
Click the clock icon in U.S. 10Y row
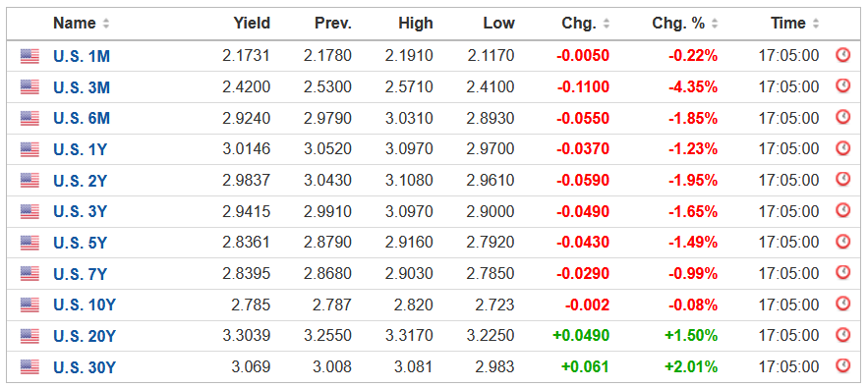[842, 304]
